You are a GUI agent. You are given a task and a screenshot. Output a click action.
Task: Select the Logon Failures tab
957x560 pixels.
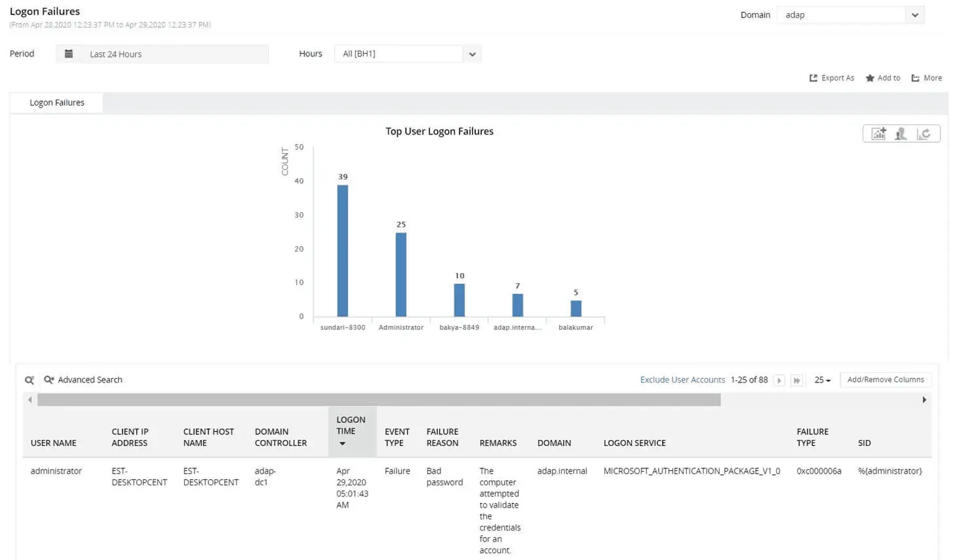[56, 102]
